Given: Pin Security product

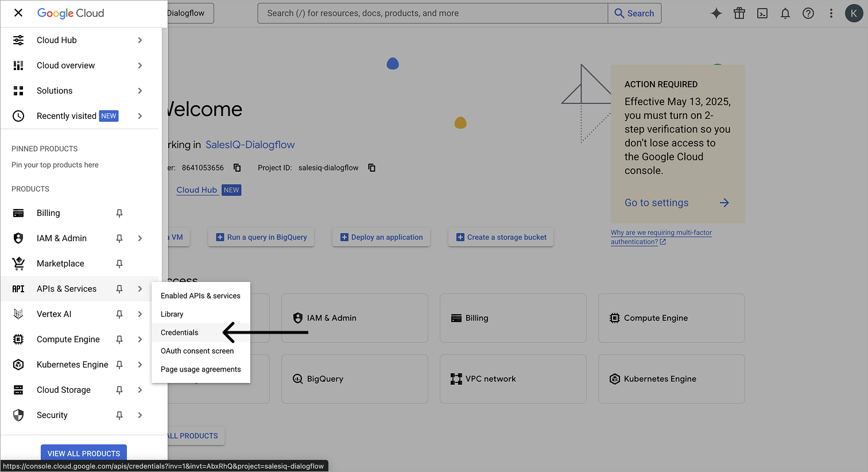Looking at the screenshot, I should click(119, 415).
